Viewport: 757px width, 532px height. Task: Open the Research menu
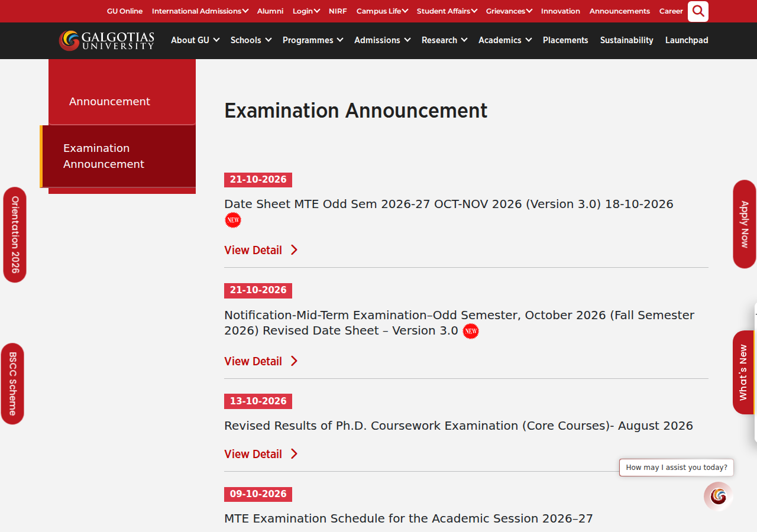(445, 40)
